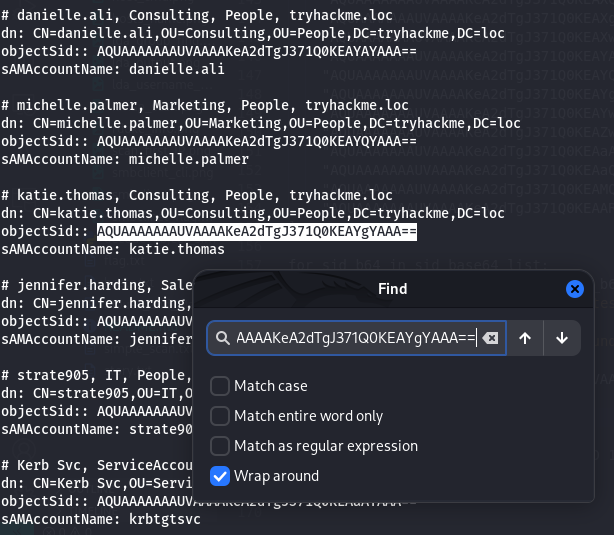This screenshot has width=614, height=535.
Task: Tick Match entire word only
Action: pyautogui.click(x=220, y=416)
